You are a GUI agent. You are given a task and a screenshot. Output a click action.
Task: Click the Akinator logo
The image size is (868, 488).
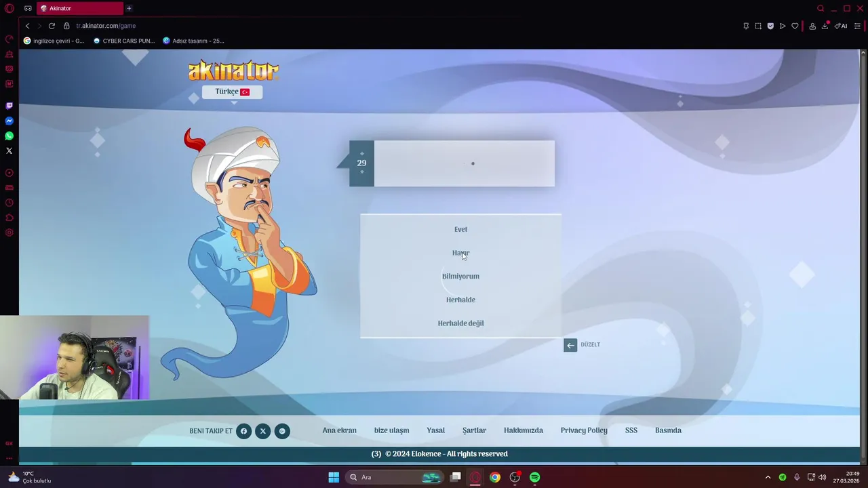(x=233, y=70)
